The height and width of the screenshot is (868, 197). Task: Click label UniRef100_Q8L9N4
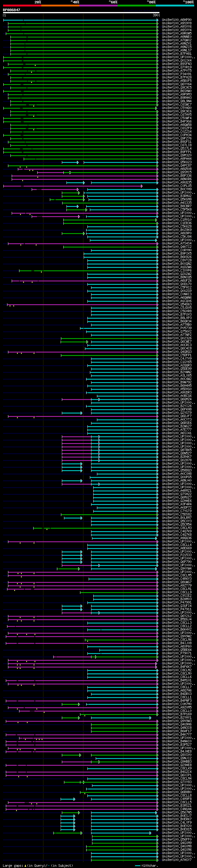click(x=177, y=101)
